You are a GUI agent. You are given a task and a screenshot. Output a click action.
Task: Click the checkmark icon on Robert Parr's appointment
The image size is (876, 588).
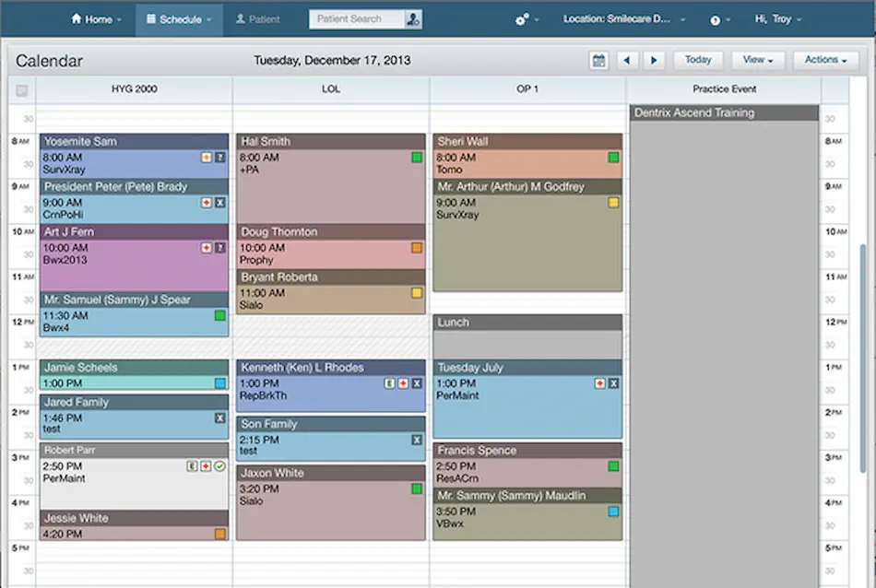pyautogui.click(x=219, y=466)
